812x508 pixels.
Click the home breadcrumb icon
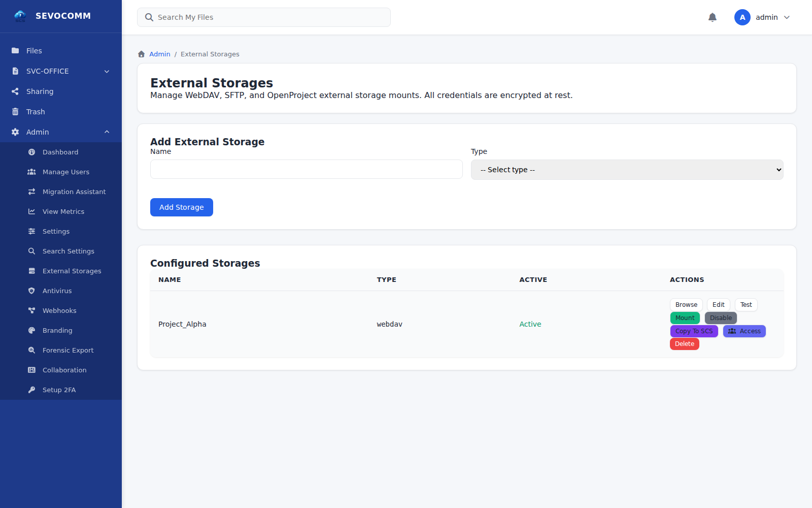coord(141,54)
